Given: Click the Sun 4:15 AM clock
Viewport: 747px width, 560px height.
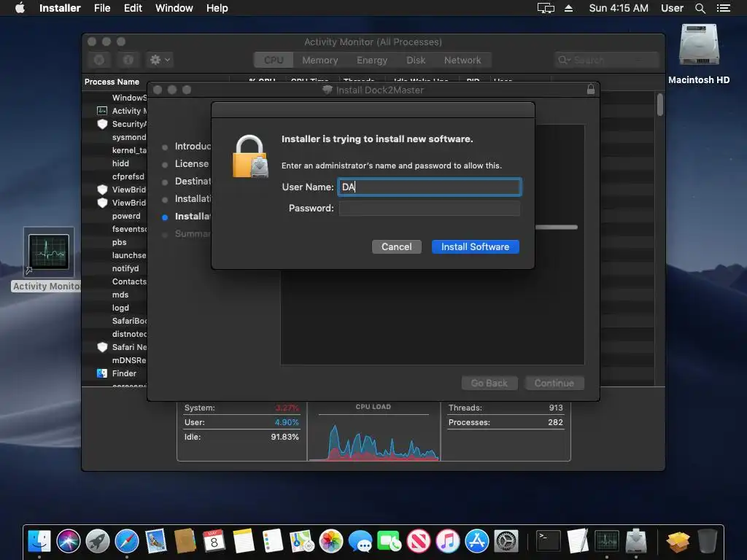Looking at the screenshot, I should tap(619, 8).
